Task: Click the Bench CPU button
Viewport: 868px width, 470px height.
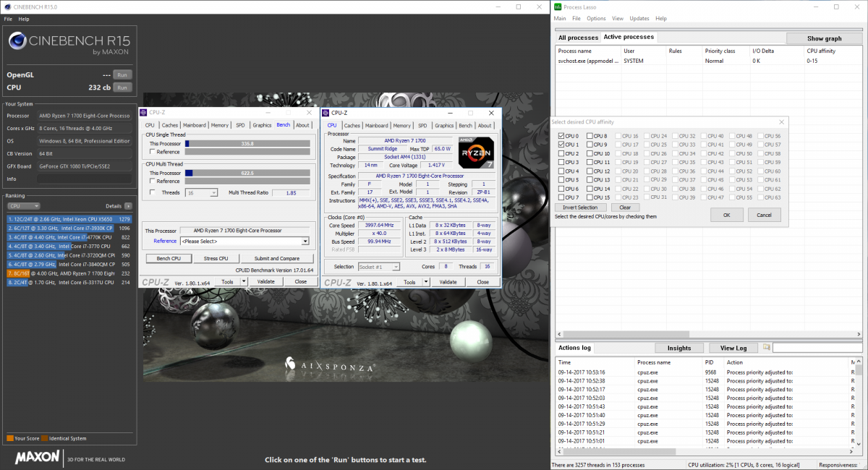Action: coord(169,258)
